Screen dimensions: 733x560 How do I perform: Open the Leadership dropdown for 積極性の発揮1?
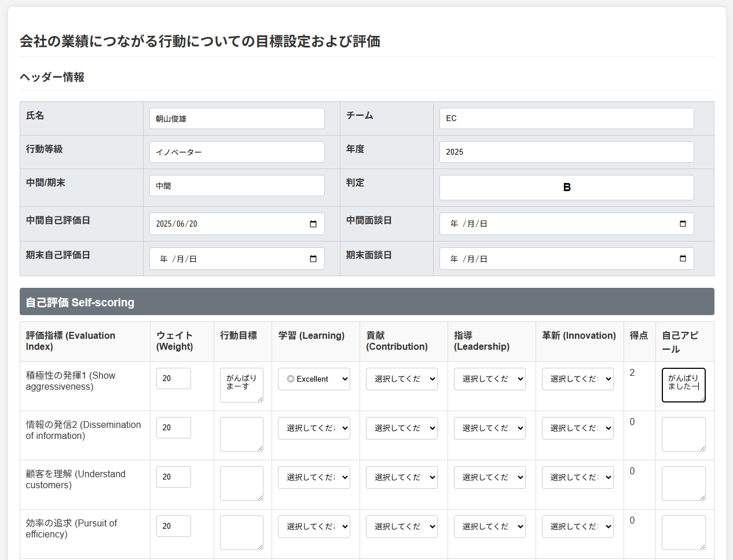tap(490, 379)
